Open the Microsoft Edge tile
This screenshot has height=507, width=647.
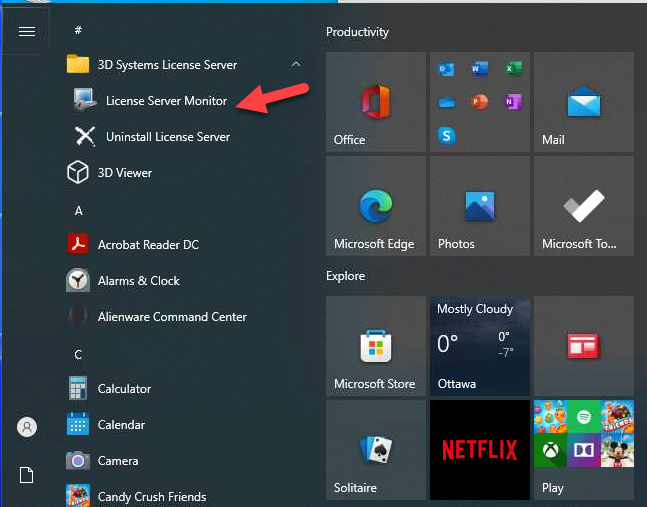pos(375,206)
